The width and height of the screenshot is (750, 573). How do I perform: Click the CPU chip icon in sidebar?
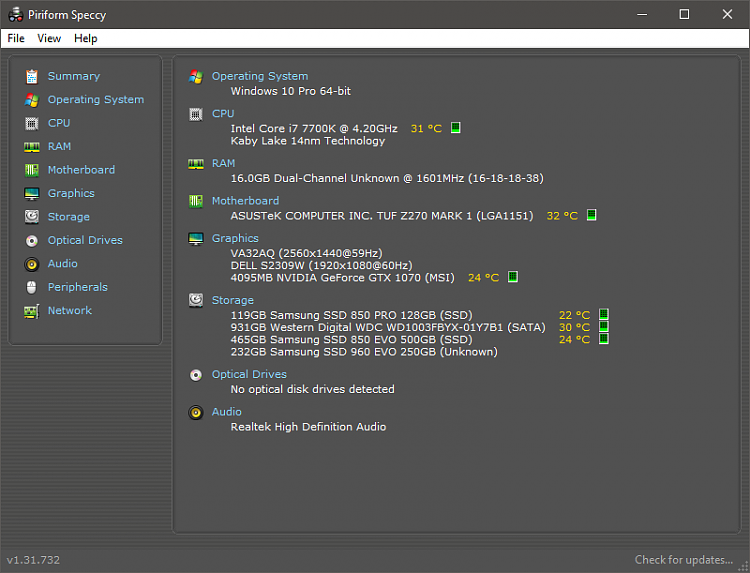coord(32,123)
